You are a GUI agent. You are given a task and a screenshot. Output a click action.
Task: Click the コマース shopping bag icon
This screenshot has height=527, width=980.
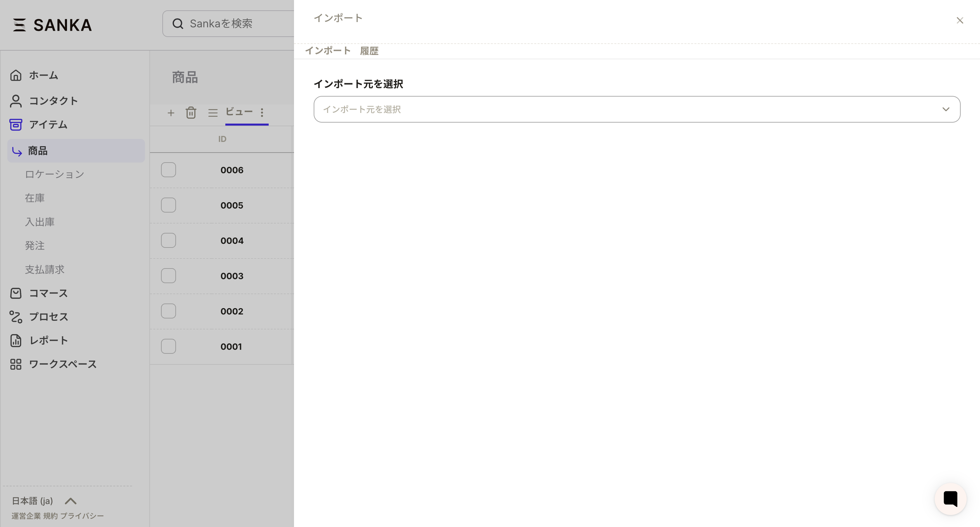tap(16, 293)
